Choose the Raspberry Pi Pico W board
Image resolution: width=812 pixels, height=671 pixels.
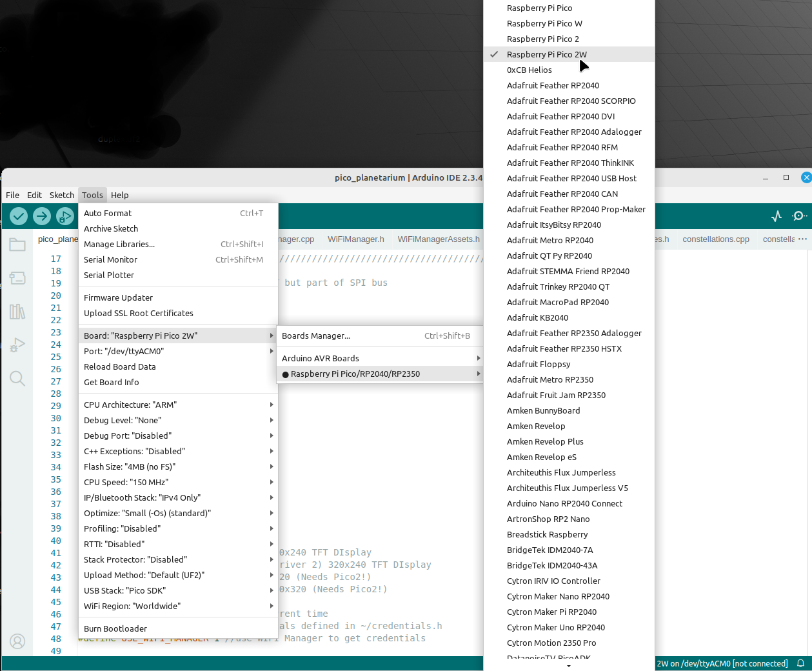pos(569,23)
